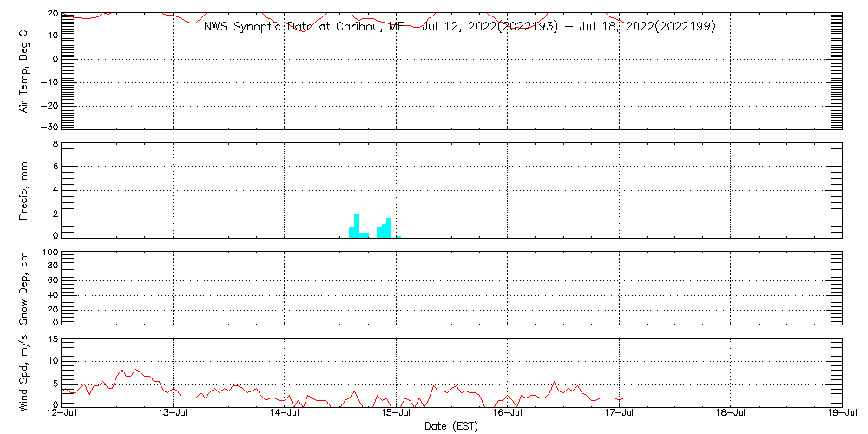Click the "Precip, mm" axis label
This screenshot has height=434, width=868.
tap(24, 189)
